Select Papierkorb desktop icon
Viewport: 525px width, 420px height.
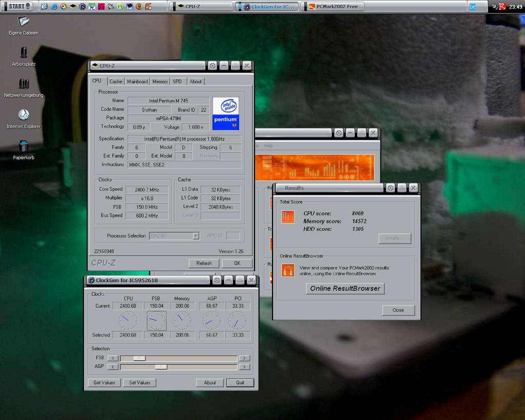click(x=23, y=150)
